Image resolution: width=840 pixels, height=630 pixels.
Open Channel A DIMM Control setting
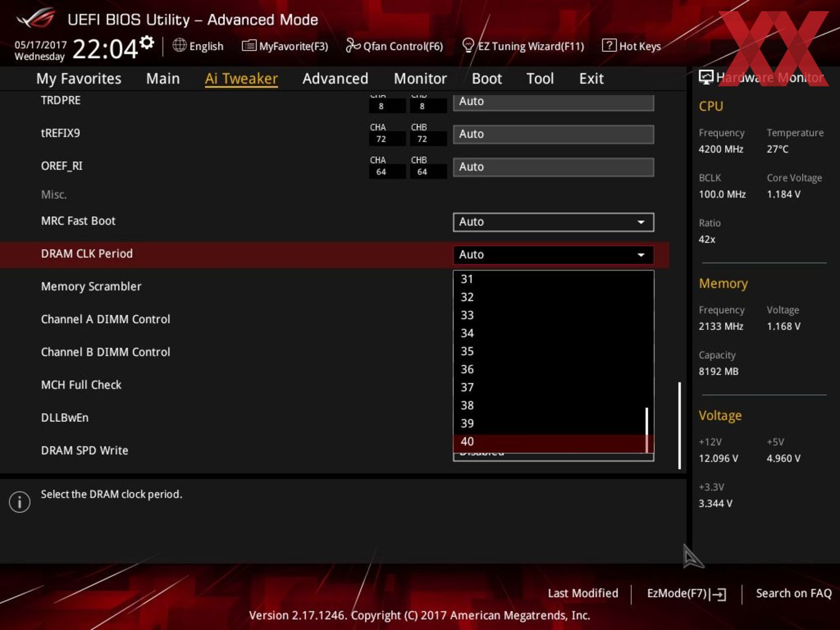click(x=105, y=319)
